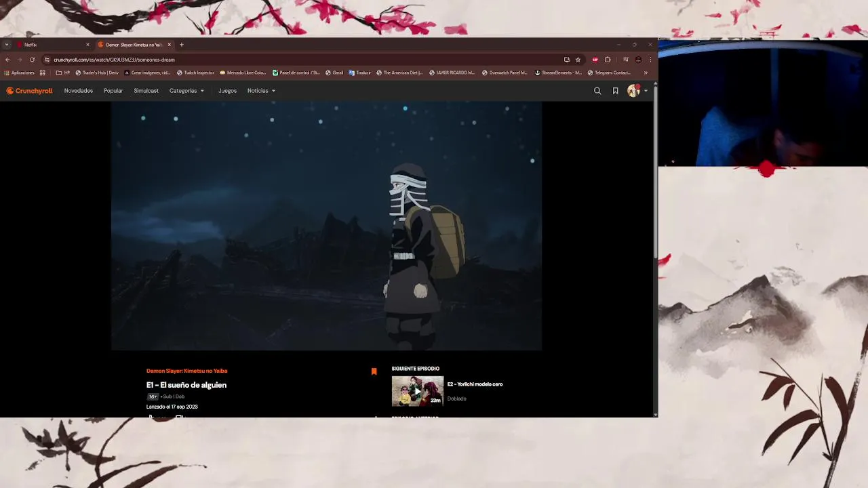
Task: Click the Doblado label under E2
Action: [456, 399]
